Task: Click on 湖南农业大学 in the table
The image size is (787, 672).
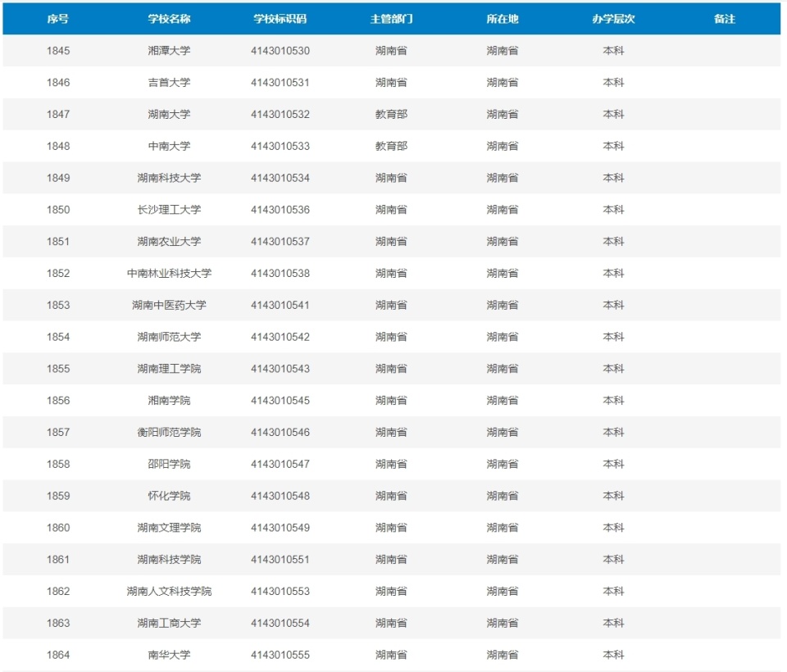Action: pos(169,242)
